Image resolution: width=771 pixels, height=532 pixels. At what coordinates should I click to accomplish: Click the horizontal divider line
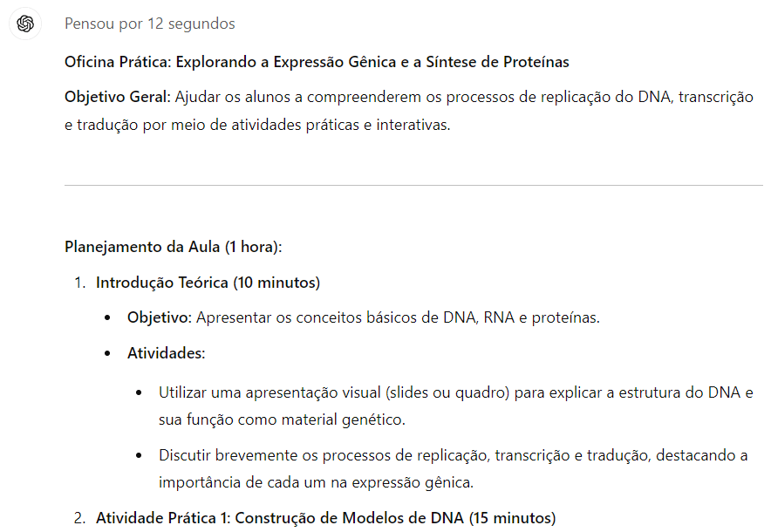point(413,185)
